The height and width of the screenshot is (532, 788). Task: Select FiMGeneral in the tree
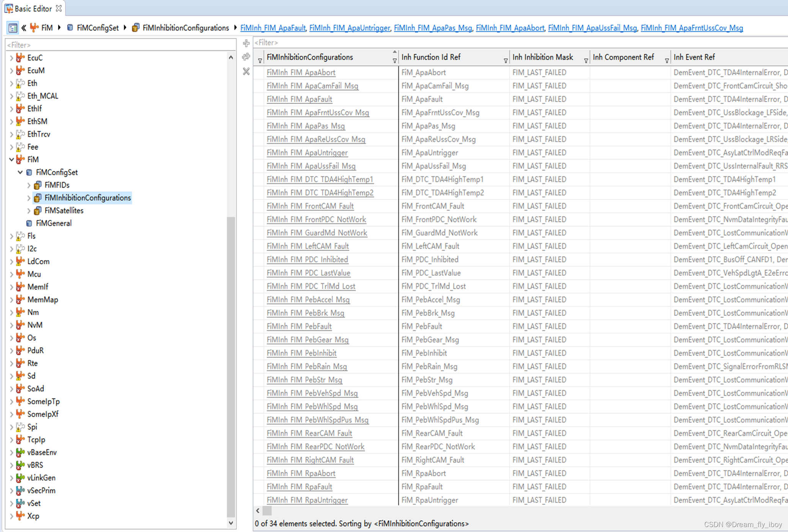tap(53, 223)
